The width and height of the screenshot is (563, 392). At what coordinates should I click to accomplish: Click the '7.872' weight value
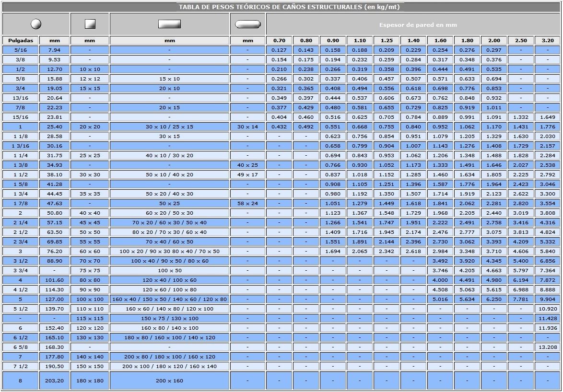tap(548, 280)
